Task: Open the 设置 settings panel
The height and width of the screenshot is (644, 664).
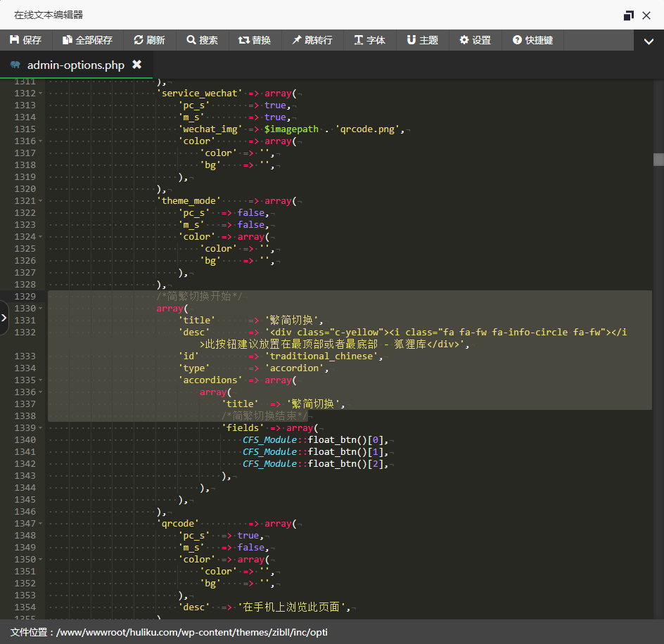Action: click(475, 40)
